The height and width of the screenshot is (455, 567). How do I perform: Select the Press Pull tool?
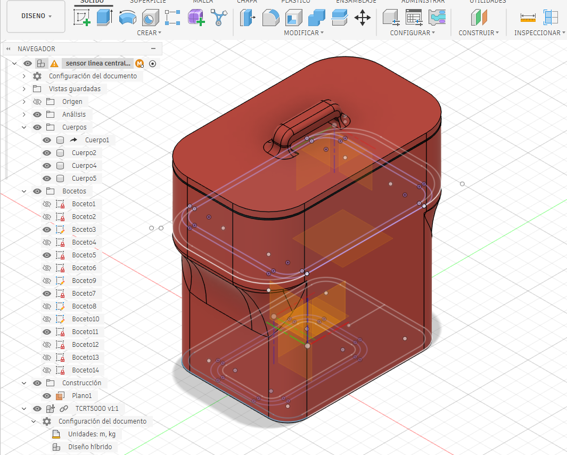tap(248, 17)
